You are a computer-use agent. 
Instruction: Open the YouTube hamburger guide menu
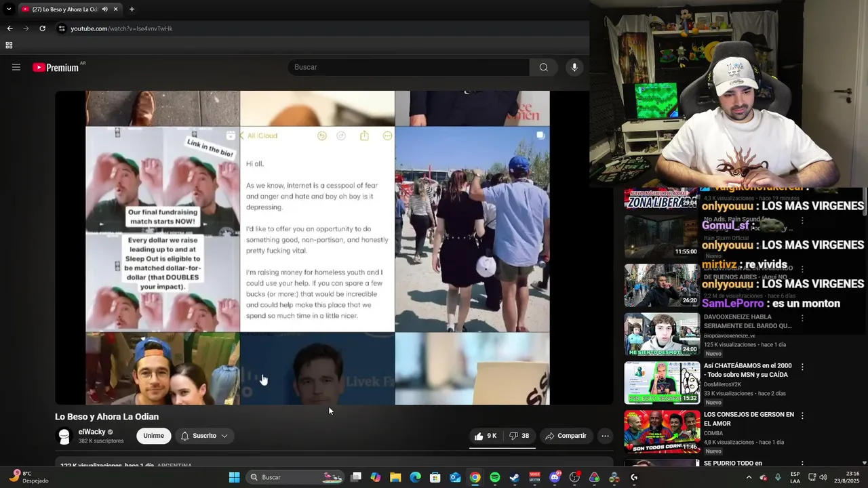[x=16, y=67]
